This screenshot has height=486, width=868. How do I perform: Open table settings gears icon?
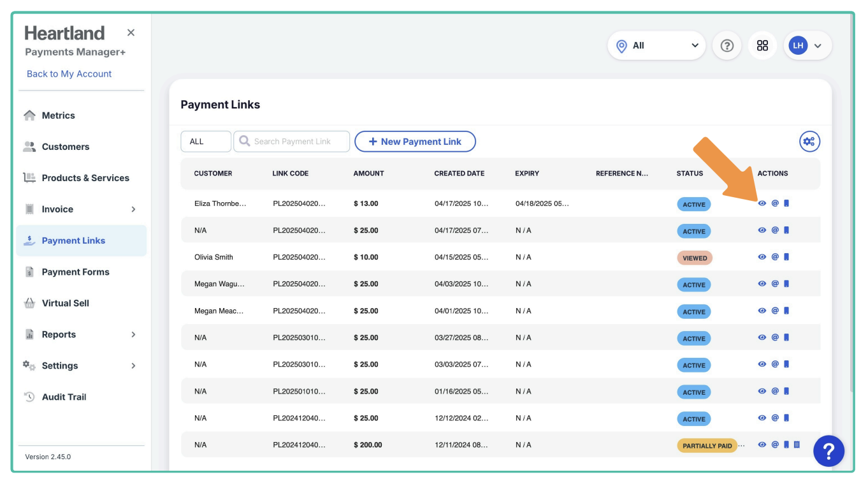pos(809,142)
